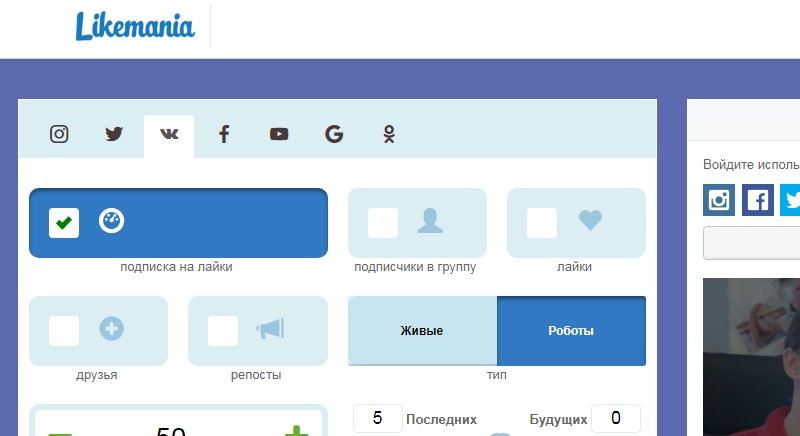Click the друзья label text
Screen dimensions: 800x436
click(96, 375)
